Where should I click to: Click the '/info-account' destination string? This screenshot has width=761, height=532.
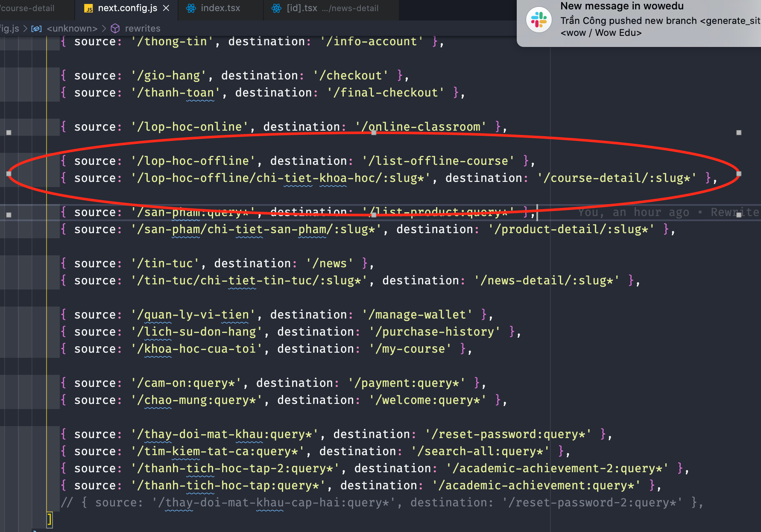[372, 41]
